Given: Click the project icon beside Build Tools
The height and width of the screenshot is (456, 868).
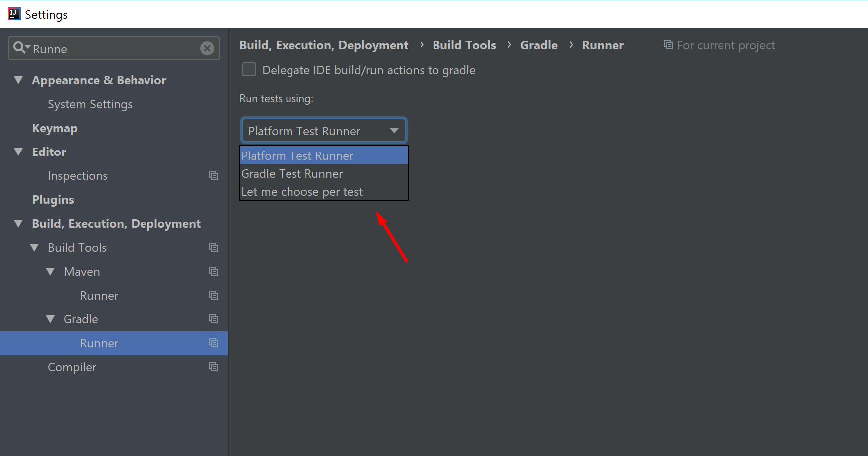Looking at the screenshot, I should tap(214, 247).
